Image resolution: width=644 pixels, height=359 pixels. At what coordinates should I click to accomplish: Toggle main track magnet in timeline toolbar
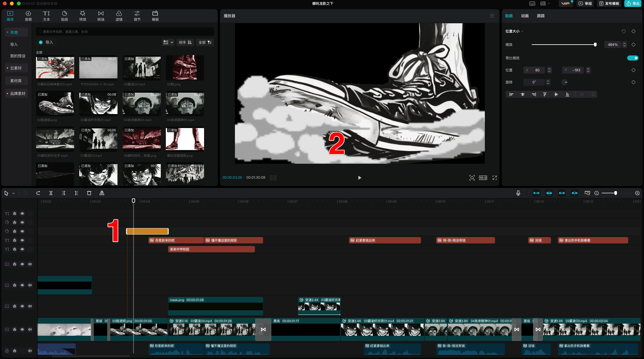[536, 193]
